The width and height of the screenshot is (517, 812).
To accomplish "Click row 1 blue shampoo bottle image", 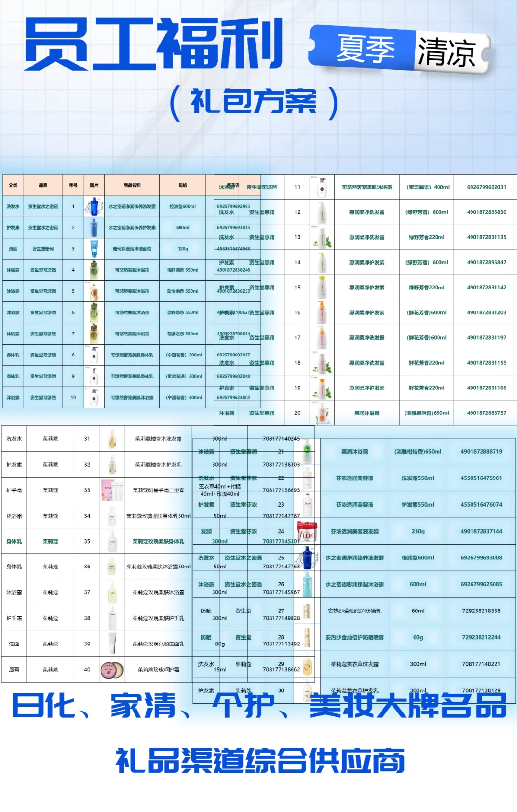I will click(94, 207).
